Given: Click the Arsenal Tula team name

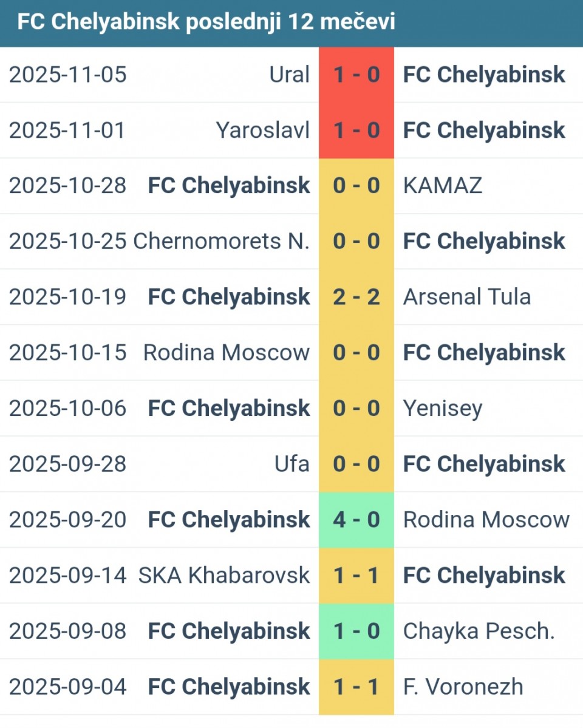Looking at the screenshot, I should click(x=467, y=297).
